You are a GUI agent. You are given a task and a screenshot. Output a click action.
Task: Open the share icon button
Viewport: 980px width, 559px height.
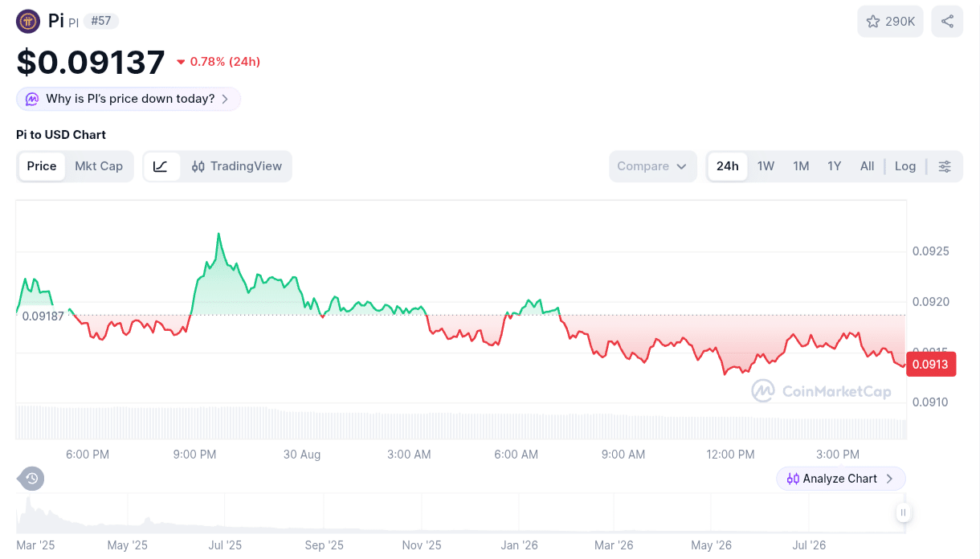coord(947,22)
